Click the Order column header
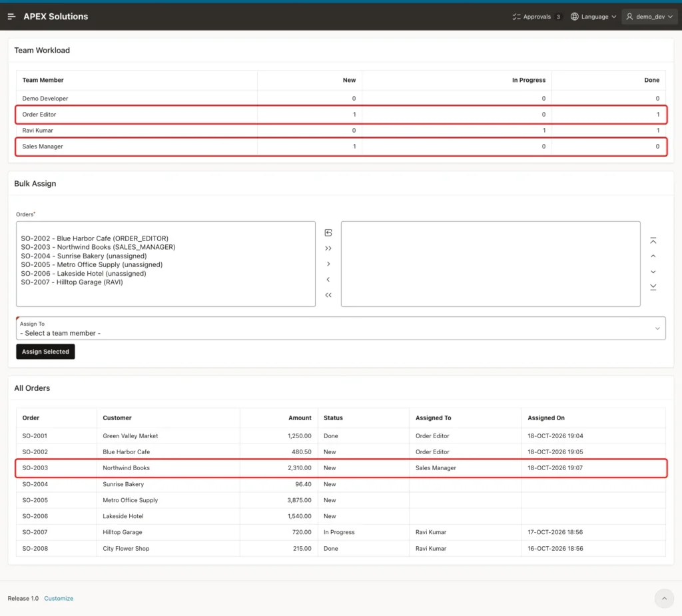Image resolution: width=682 pixels, height=616 pixels. click(x=31, y=418)
